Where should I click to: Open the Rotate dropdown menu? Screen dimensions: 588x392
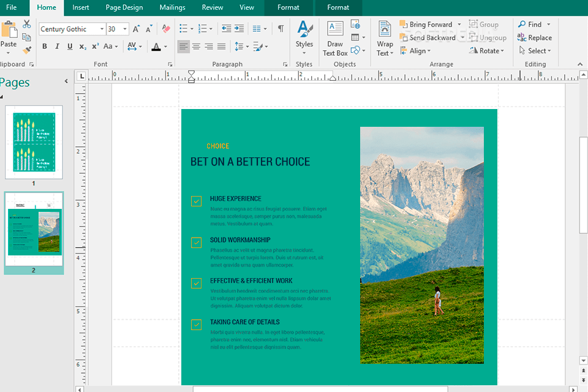tap(487, 50)
